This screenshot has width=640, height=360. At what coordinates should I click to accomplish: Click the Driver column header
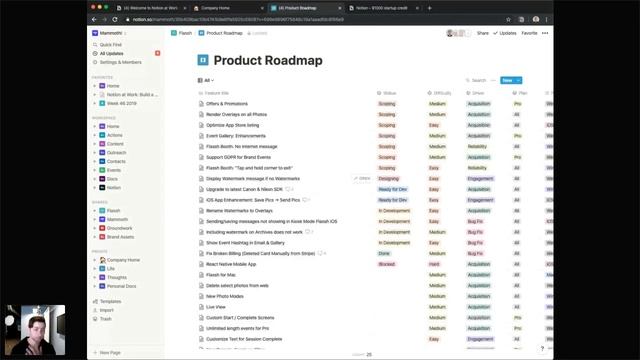tap(475, 93)
